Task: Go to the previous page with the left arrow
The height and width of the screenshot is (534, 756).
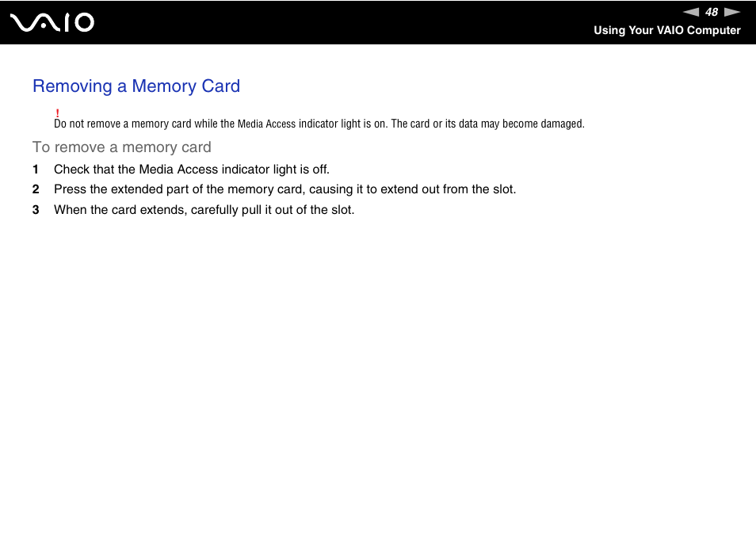Action: [x=691, y=12]
